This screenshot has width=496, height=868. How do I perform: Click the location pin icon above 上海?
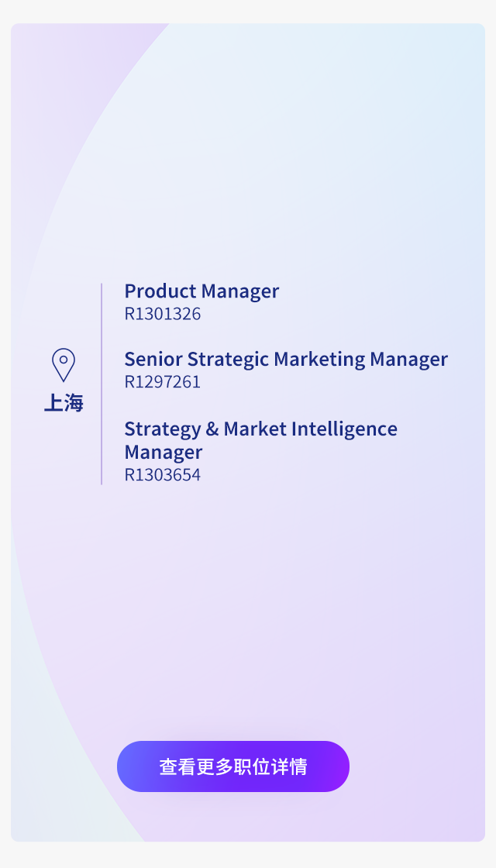coord(63,365)
